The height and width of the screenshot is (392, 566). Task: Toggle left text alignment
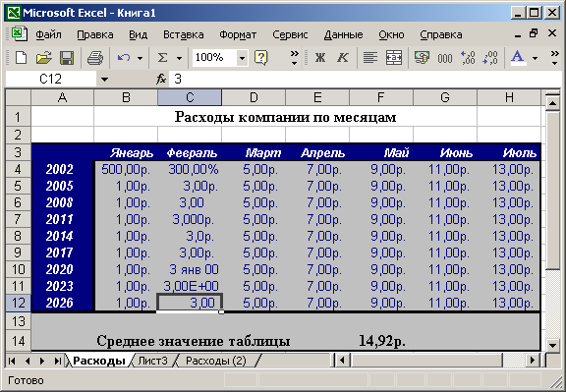click(370, 58)
